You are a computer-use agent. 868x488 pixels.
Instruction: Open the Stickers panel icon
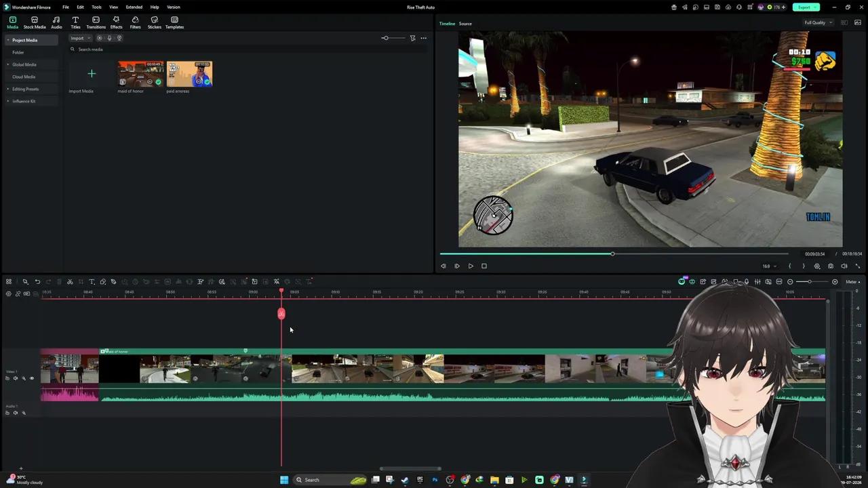click(155, 22)
